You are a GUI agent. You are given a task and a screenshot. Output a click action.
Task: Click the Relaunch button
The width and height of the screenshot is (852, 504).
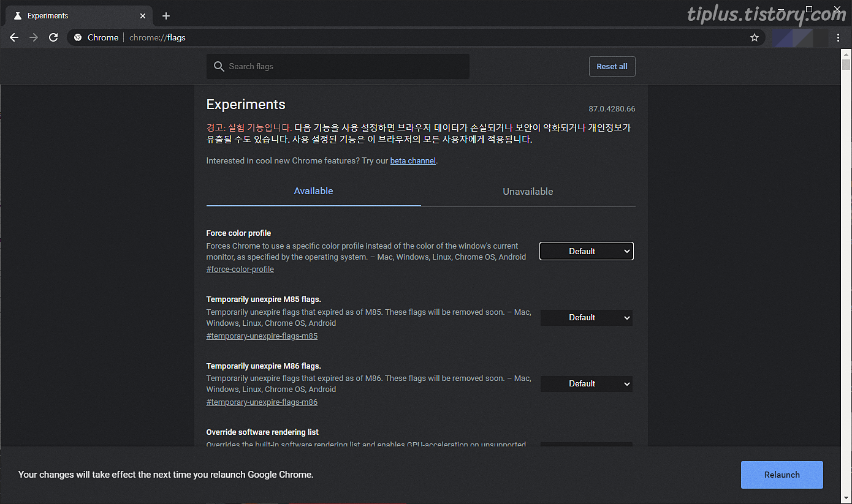pos(782,475)
